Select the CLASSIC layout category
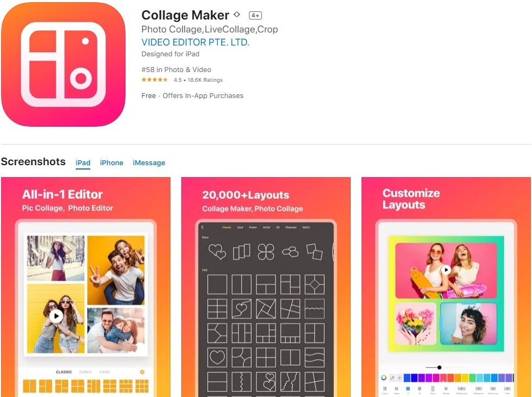 point(64,372)
